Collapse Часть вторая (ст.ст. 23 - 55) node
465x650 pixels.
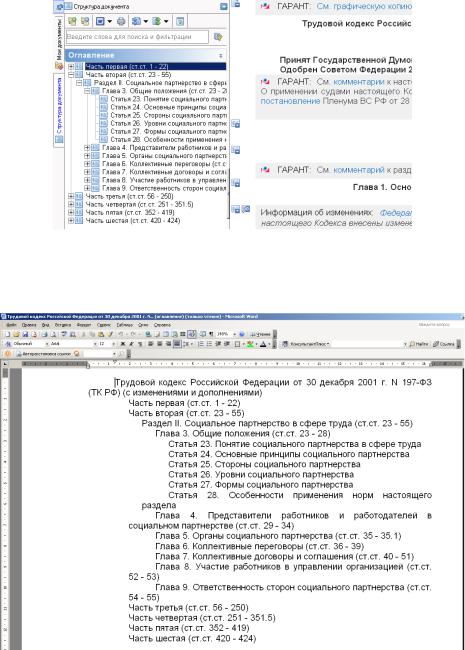(x=71, y=75)
